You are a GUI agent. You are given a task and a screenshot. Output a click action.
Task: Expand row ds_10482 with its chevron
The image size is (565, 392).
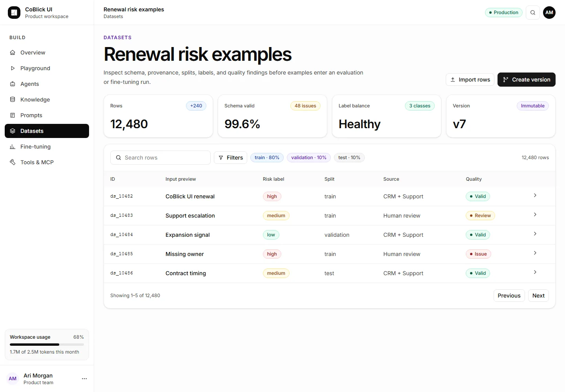coord(535,195)
